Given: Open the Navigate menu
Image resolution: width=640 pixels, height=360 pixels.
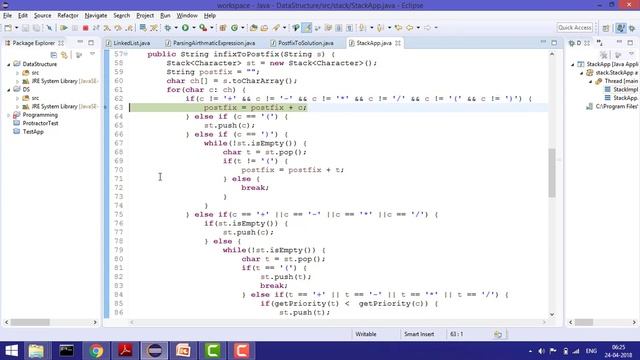Looking at the screenshot, I should (x=96, y=16).
